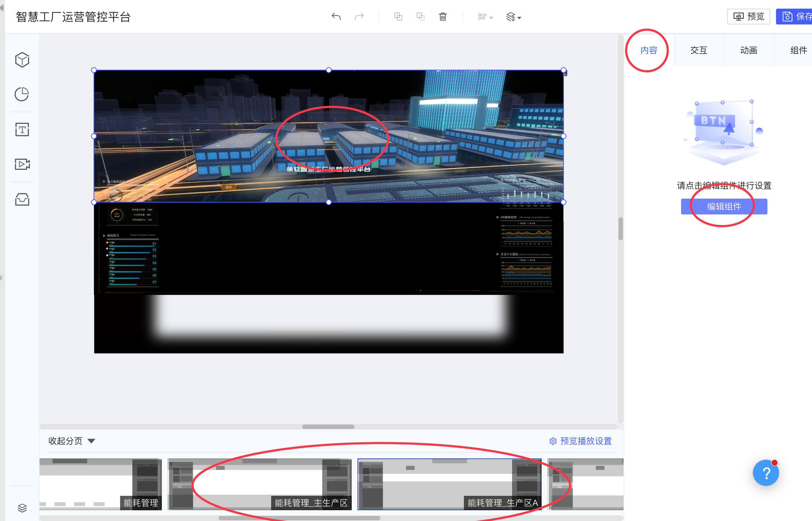Select the 能耗管理_生产区A page thumbnail
This screenshot has height=521, width=812.
[x=449, y=484]
